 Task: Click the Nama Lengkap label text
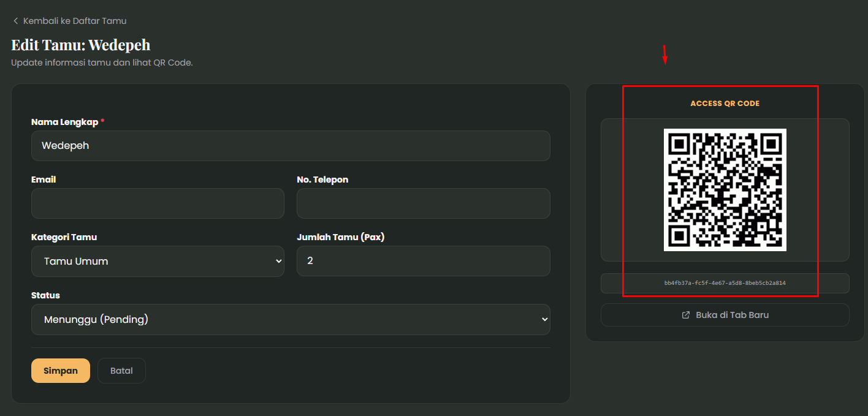[x=64, y=122]
